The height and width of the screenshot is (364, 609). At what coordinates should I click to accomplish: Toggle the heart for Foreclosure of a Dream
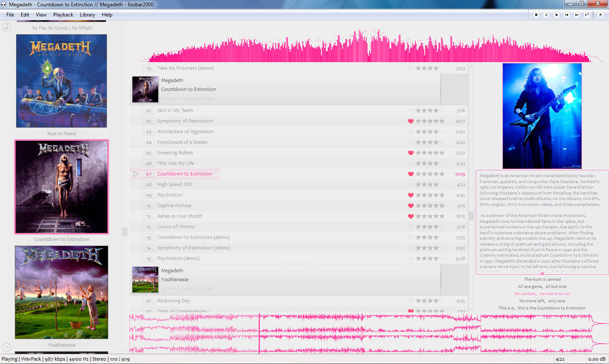click(x=411, y=142)
